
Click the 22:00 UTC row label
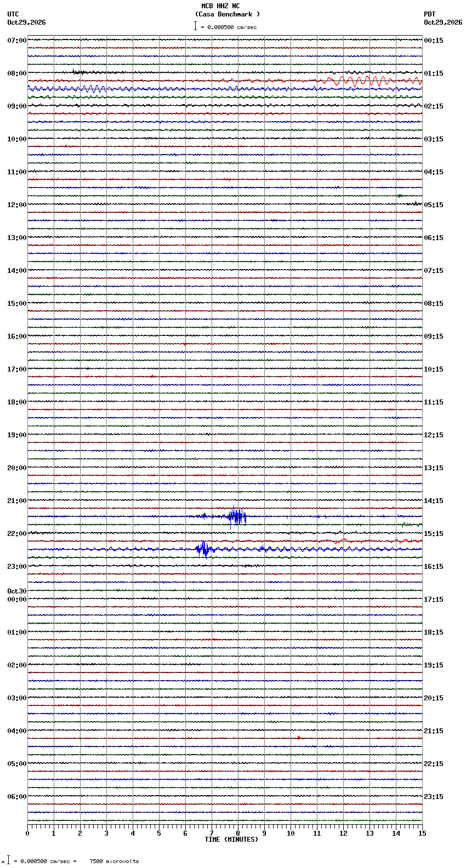click(x=16, y=534)
